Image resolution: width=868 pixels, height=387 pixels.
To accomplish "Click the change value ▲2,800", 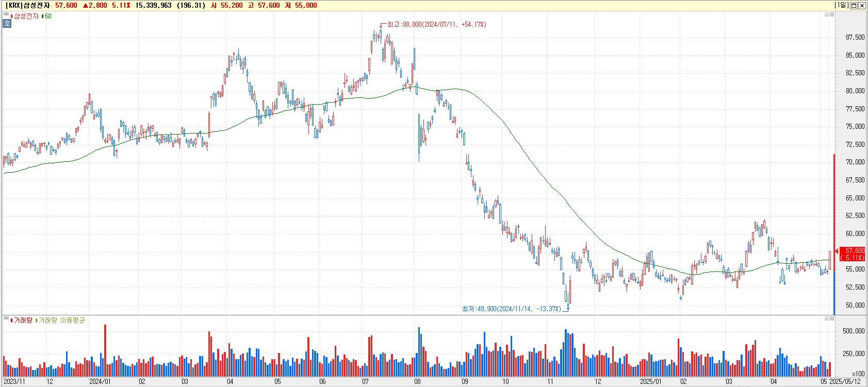I will (95, 5).
